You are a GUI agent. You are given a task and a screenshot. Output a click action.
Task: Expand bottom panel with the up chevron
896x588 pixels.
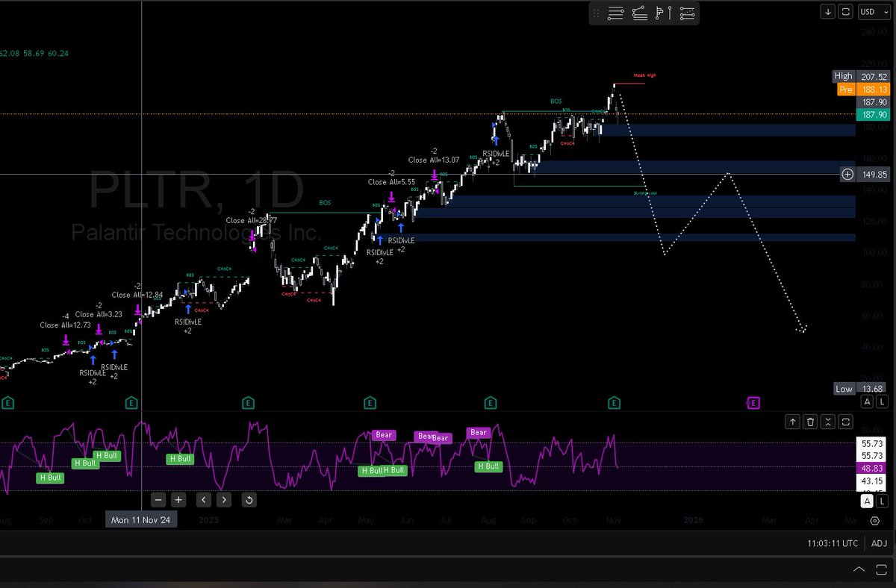[x=859, y=569]
